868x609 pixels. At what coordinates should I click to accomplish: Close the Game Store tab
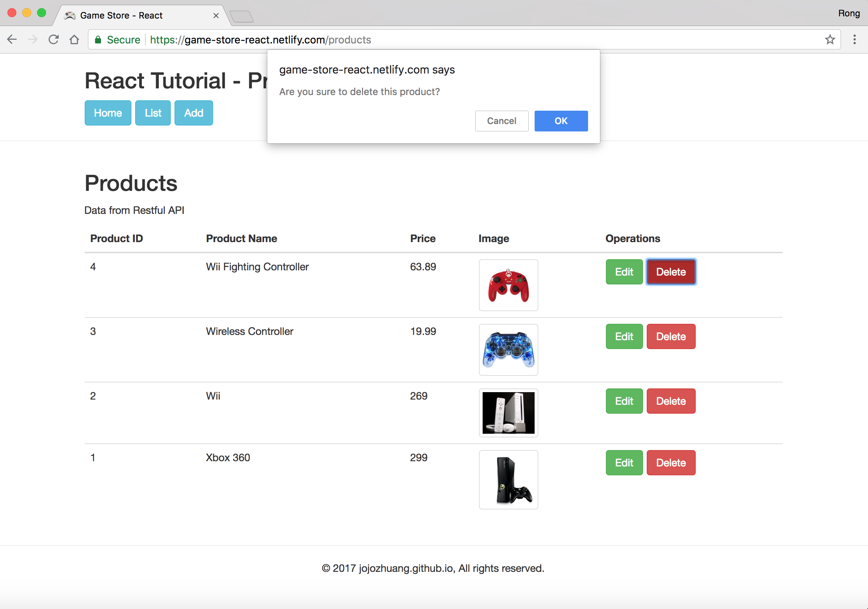point(216,16)
